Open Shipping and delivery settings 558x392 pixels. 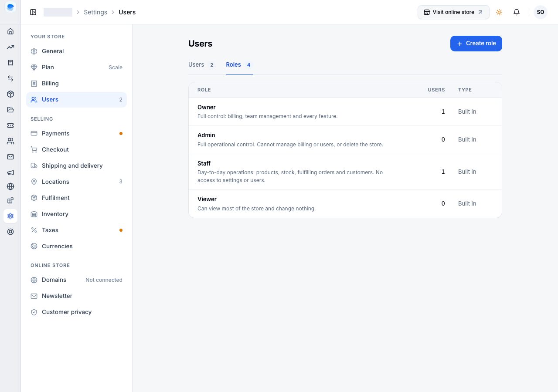point(77,166)
